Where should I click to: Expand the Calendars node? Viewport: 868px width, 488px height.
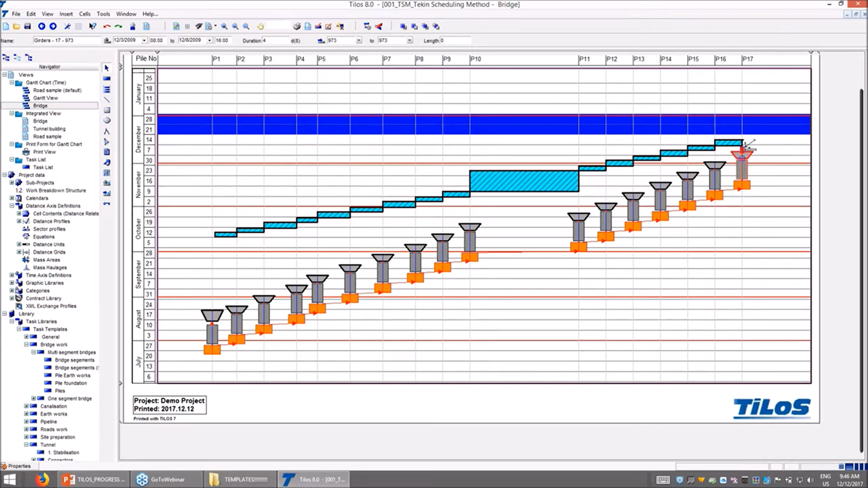click(11, 198)
